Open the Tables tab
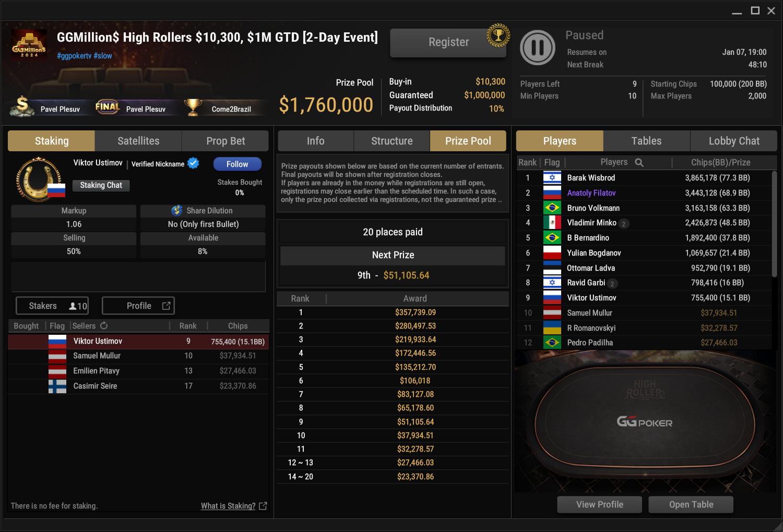This screenshot has width=783, height=532. (x=646, y=141)
